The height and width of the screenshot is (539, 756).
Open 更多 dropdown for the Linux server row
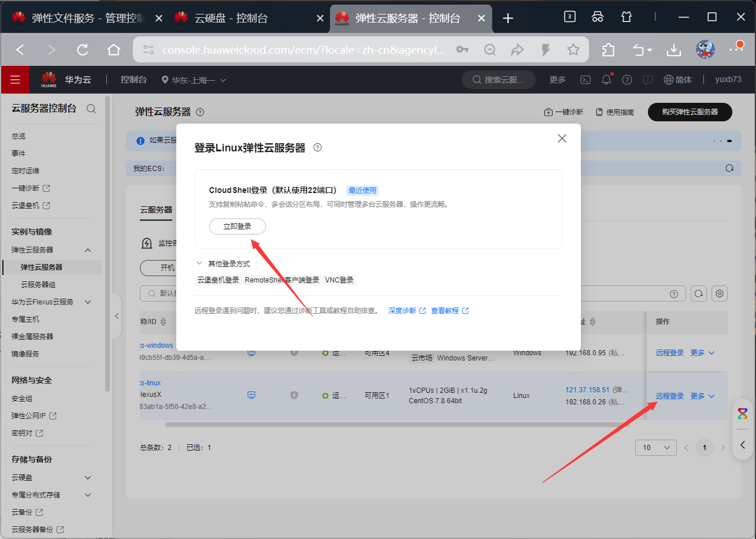coord(702,396)
